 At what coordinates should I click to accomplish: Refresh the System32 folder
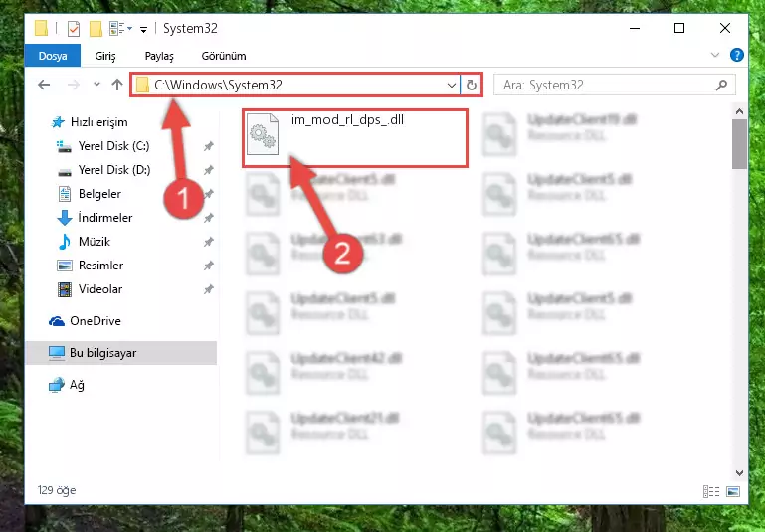(x=471, y=86)
